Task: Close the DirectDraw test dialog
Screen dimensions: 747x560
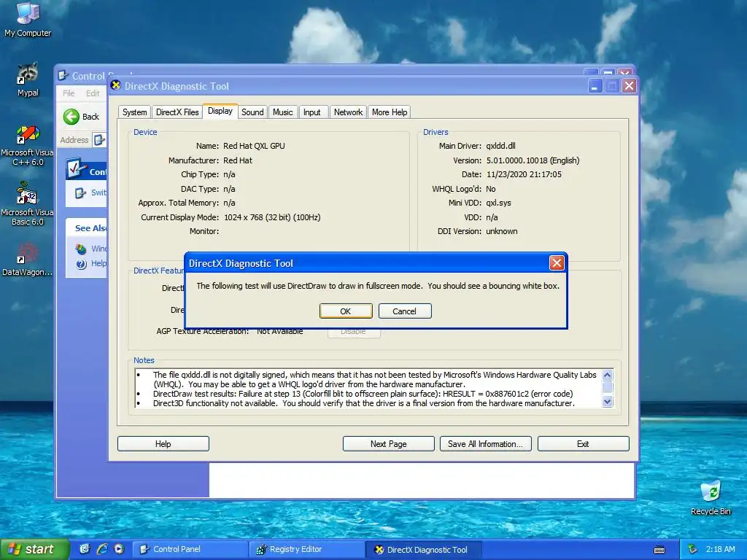Action: (x=557, y=262)
